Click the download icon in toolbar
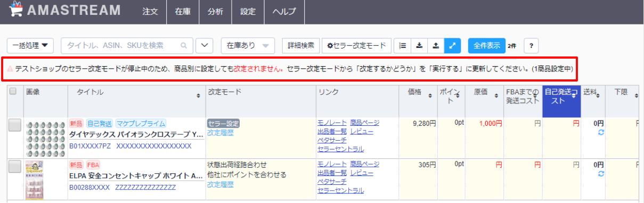Image resolution: width=644 pixels, height=203 pixels. pyautogui.click(x=419, y=46)
